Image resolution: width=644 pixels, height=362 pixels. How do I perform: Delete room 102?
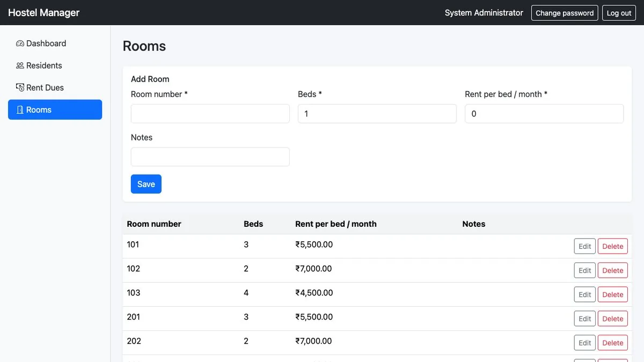click(x=613, y=270)
